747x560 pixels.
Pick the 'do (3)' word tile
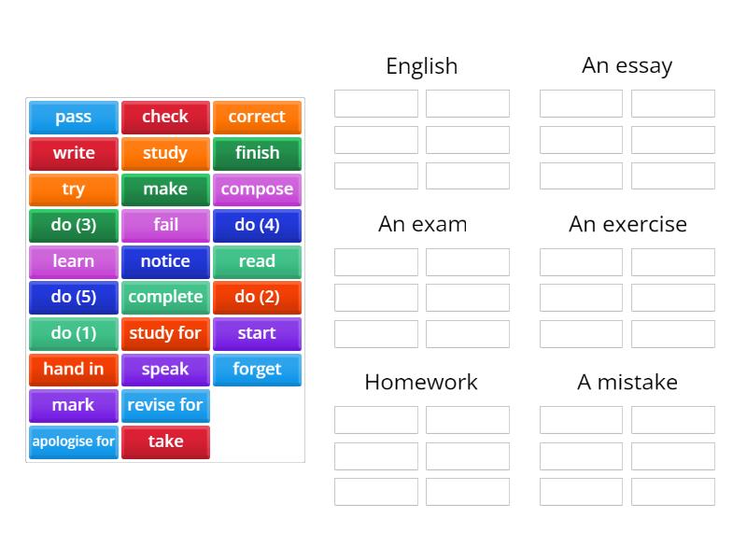click(73, 225)
